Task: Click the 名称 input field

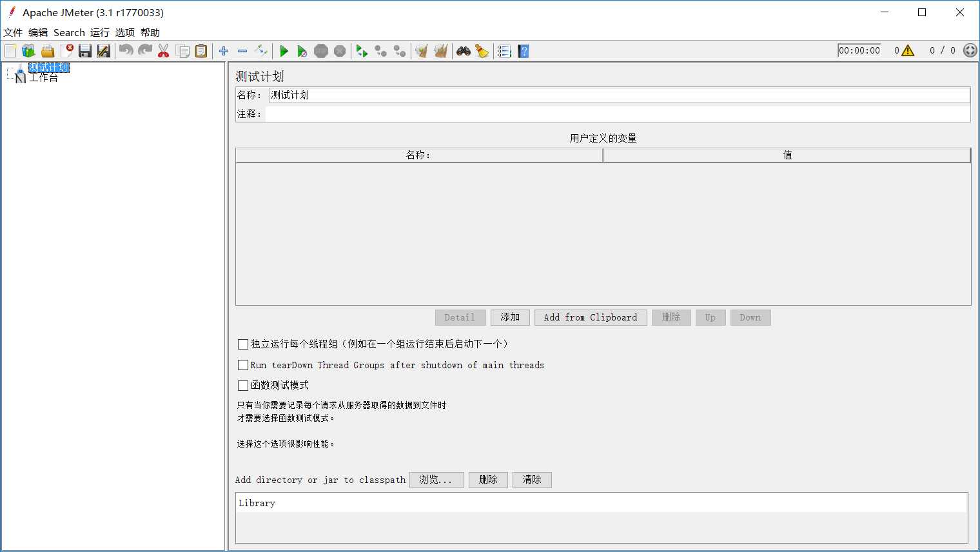Action: click(x=619, y=95)
